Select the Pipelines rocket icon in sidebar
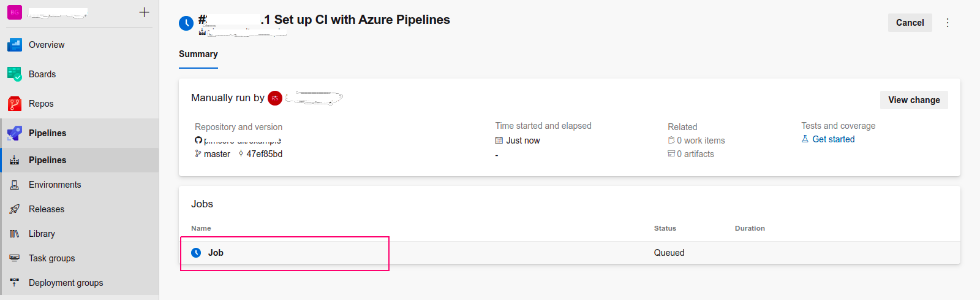This screenshot has height=300, width=980. pyautogui.click(x=15, y=133)
